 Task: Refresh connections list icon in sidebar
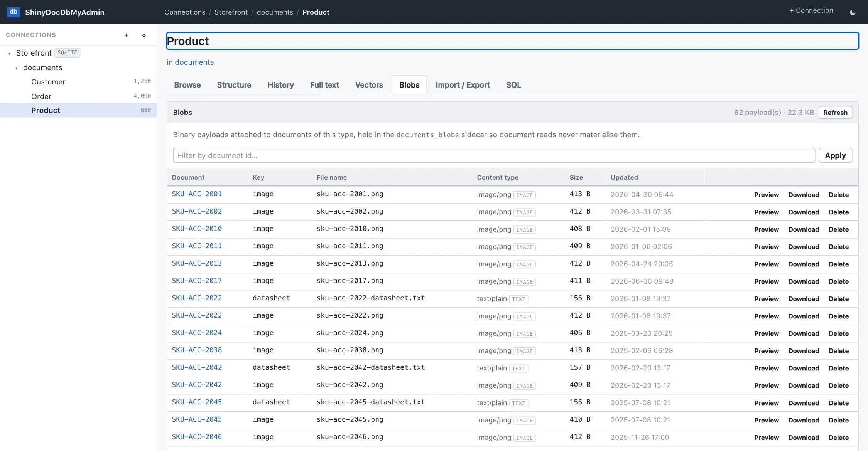[144, 35]
